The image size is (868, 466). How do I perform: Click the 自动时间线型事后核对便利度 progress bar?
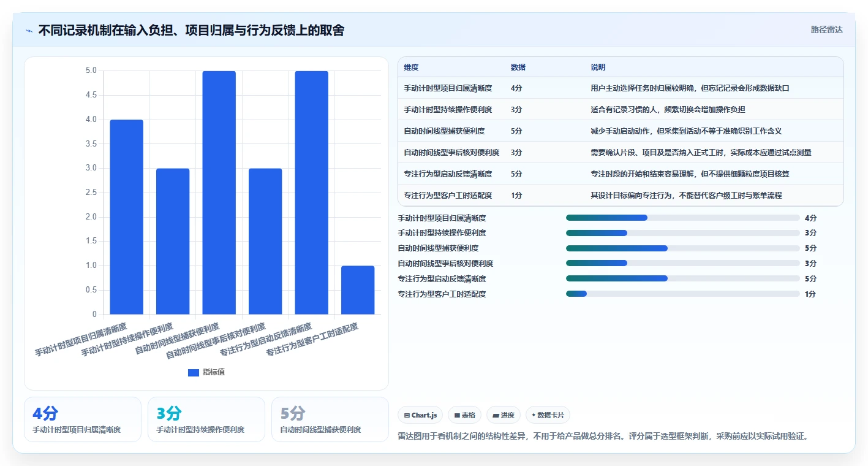(683, 263)
